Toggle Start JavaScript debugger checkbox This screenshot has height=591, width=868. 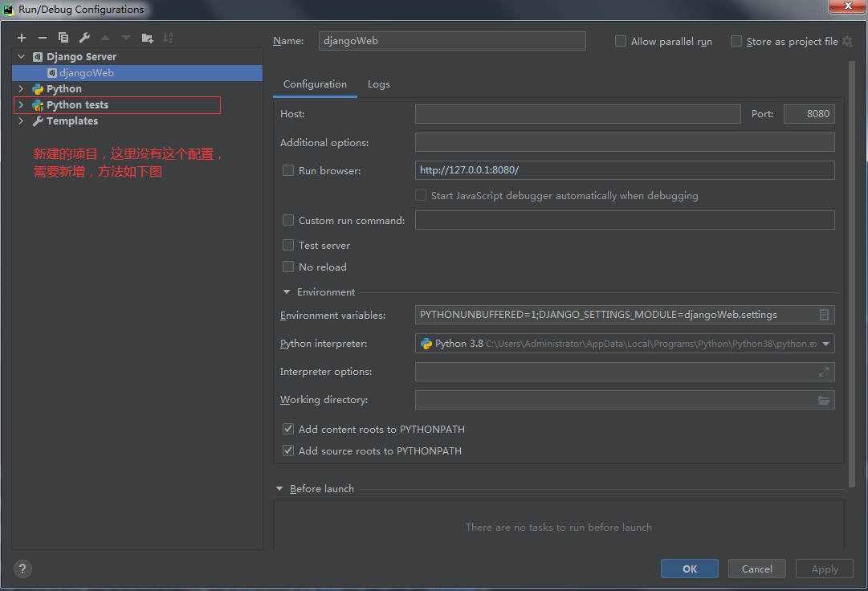[x=421, y=195]
